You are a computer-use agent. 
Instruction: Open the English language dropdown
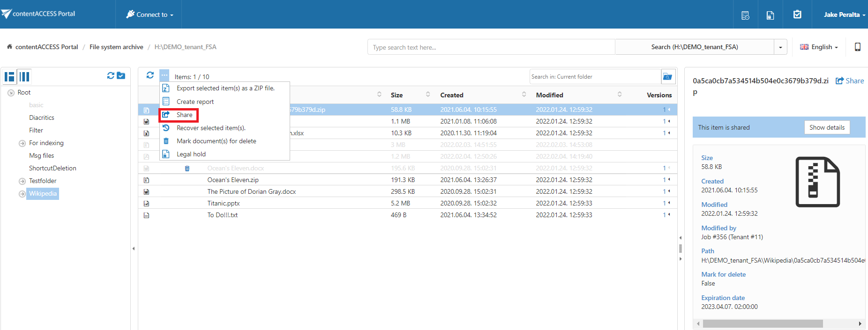tap(819, 47)
